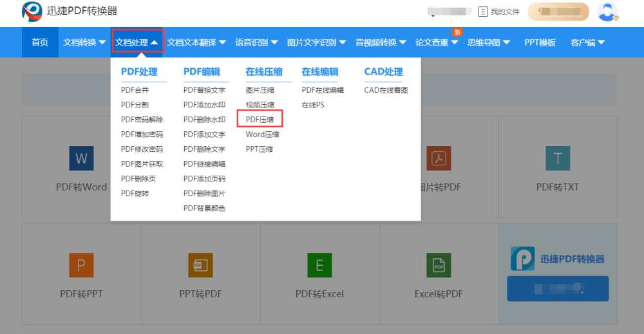Choose PDF删除页 option
The image size is (644, 334).
tap(138, 179)
